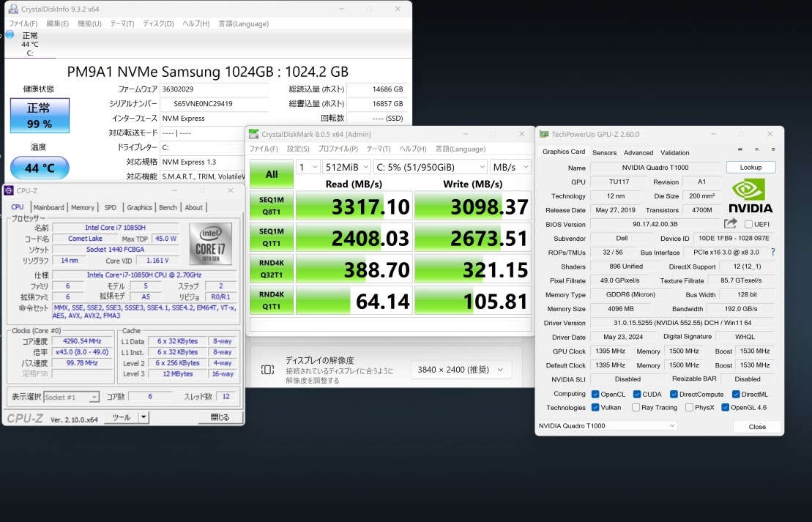Click the ツール dropdown arrow in CPU-Z
The image size is (812, 522).
click(x=144, y=417)
